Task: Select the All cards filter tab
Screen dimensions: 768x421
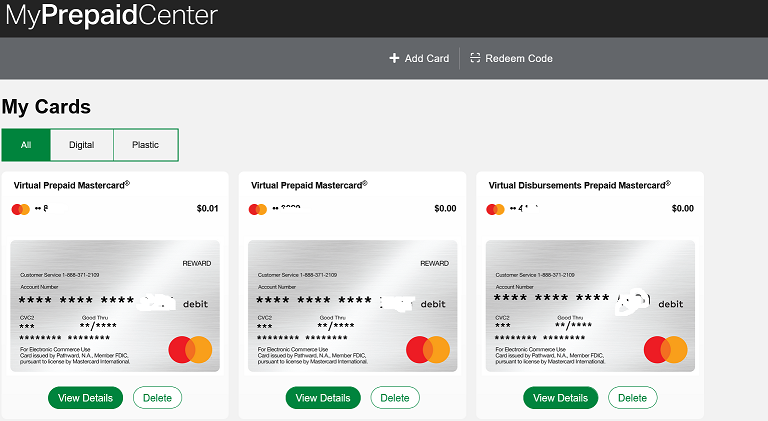Action: point(26,145)
